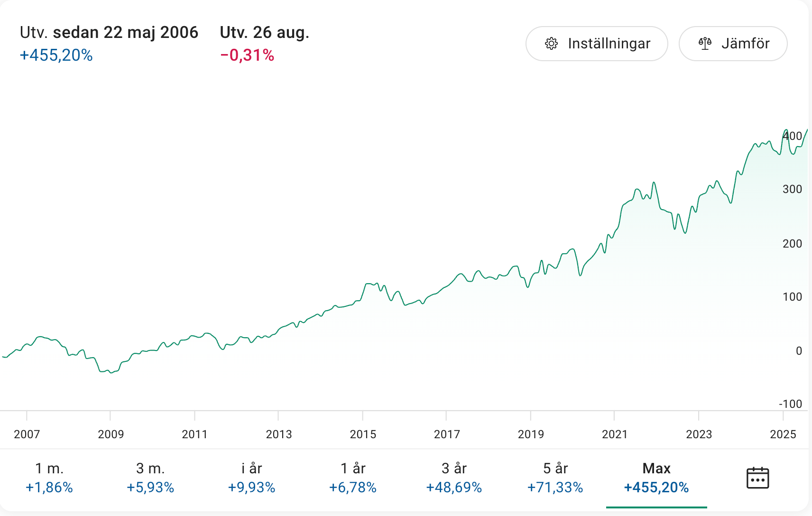Click the 2015 x-axis year label
812x516 pixels.
[x=363, y=434]
